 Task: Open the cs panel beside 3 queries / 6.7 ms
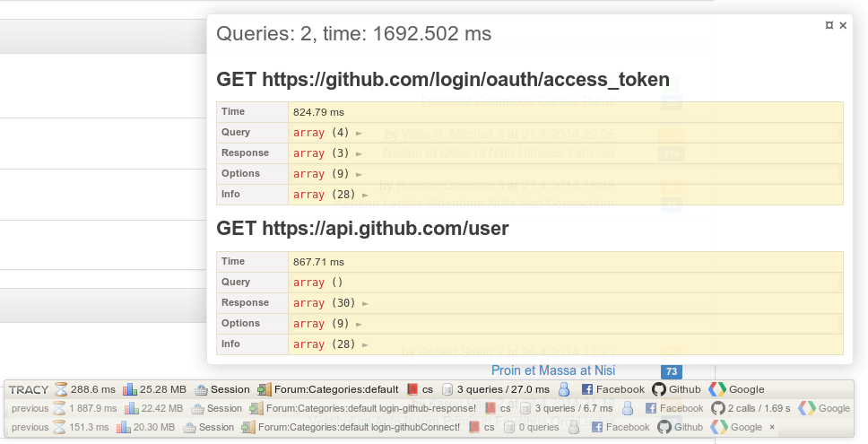pyautogui.click(x=498, y=408)
